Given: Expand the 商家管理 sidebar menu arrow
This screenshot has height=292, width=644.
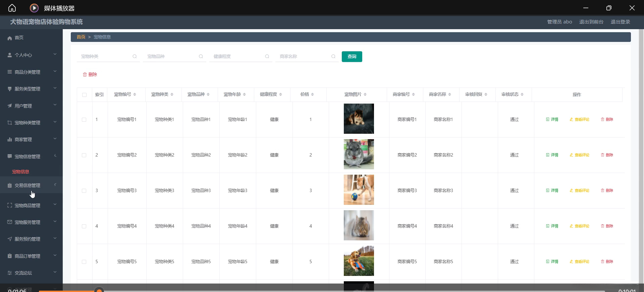Looking at the screenshot, I should coord(55,139).
